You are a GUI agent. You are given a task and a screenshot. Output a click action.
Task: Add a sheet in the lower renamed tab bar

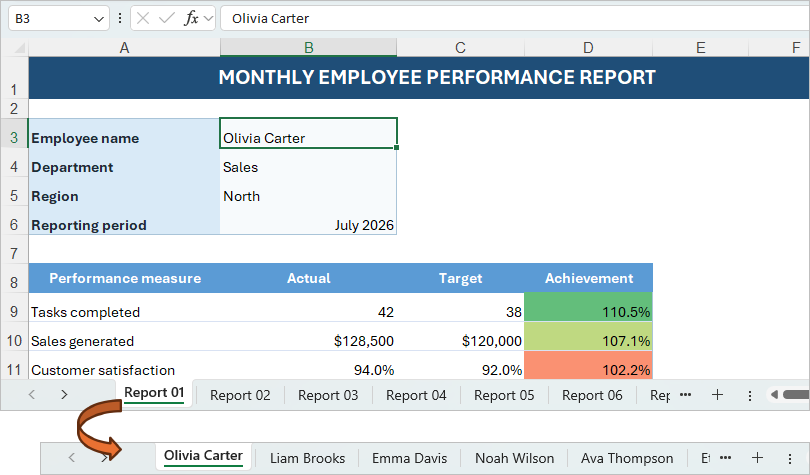757,458
